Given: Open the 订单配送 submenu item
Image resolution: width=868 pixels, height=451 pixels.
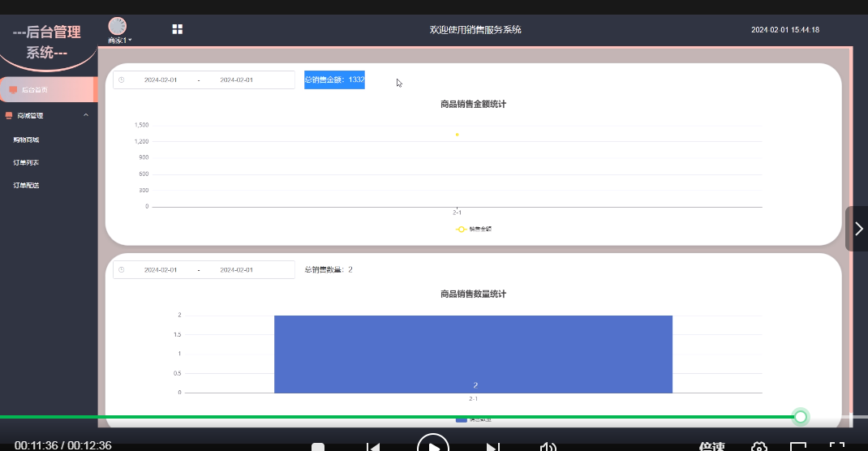Looking at the screenshot, I should tap(26, 186).
